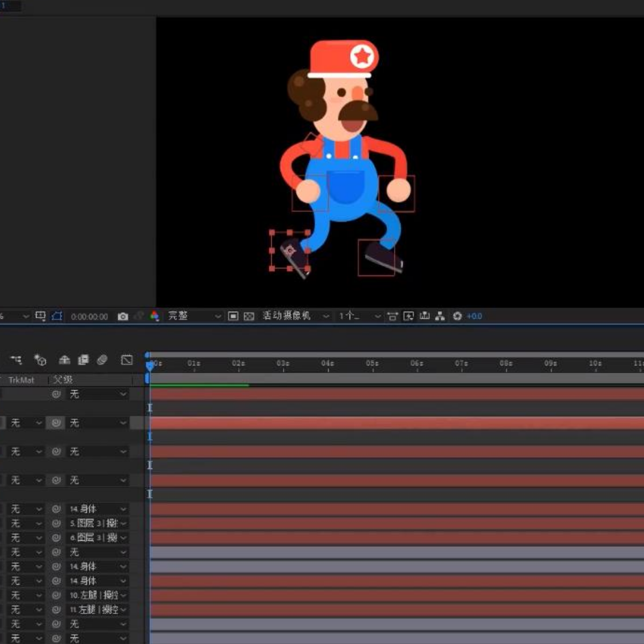Open TrkMat dropdown in 10.左腿 row
The image size is (644, 644).
26,595
